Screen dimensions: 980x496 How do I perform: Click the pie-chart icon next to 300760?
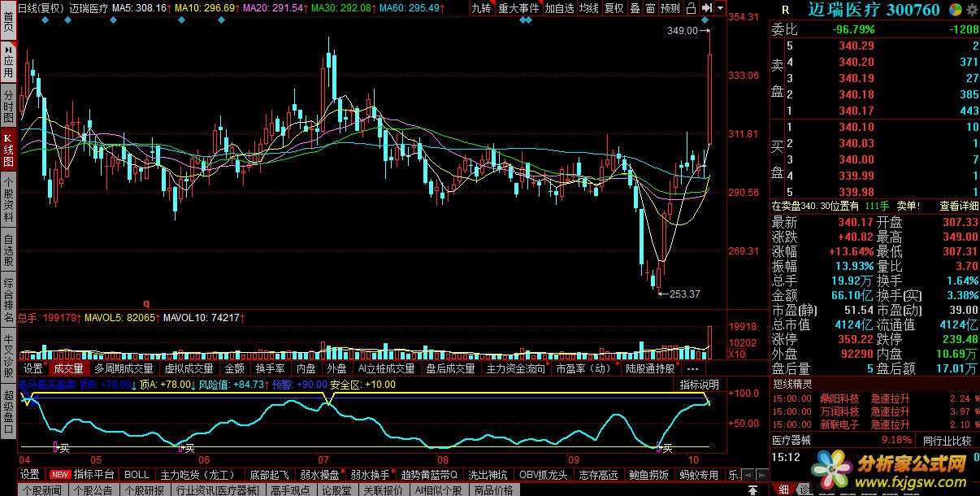coord(954,10)
